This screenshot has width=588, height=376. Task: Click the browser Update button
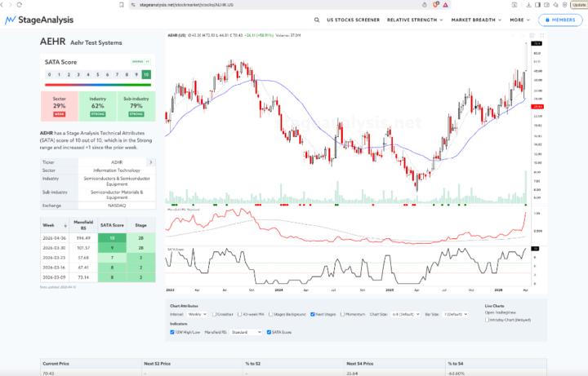[x=579, y=5]
